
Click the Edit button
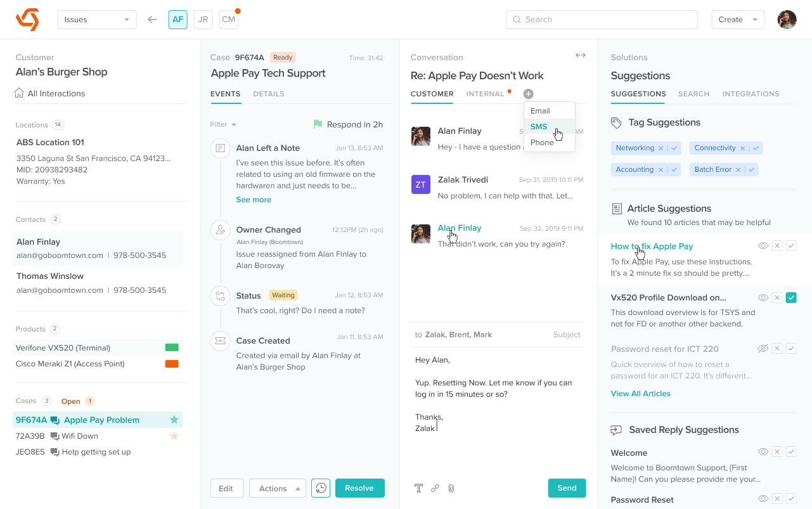click(x=226, y=488)
